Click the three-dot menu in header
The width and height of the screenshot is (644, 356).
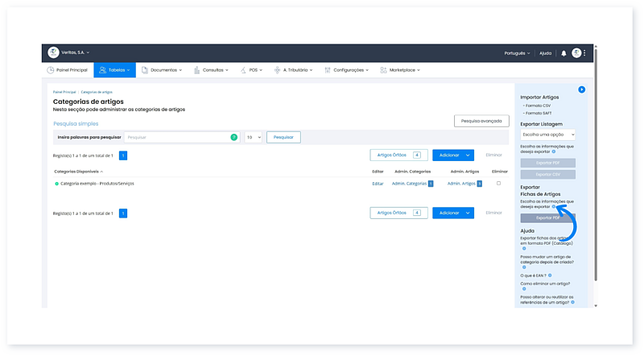tap(585, 53)
